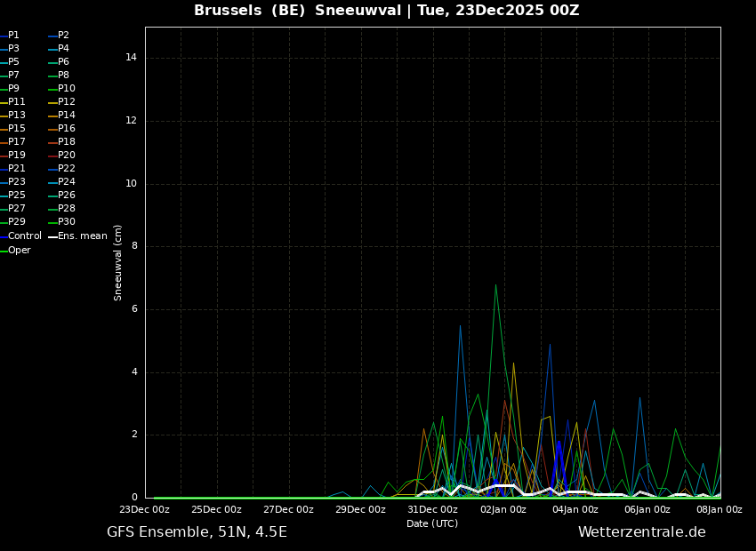Click the y-axis value 4
Image resolution: width=756 pixels, height=551 pixels.
134,371
